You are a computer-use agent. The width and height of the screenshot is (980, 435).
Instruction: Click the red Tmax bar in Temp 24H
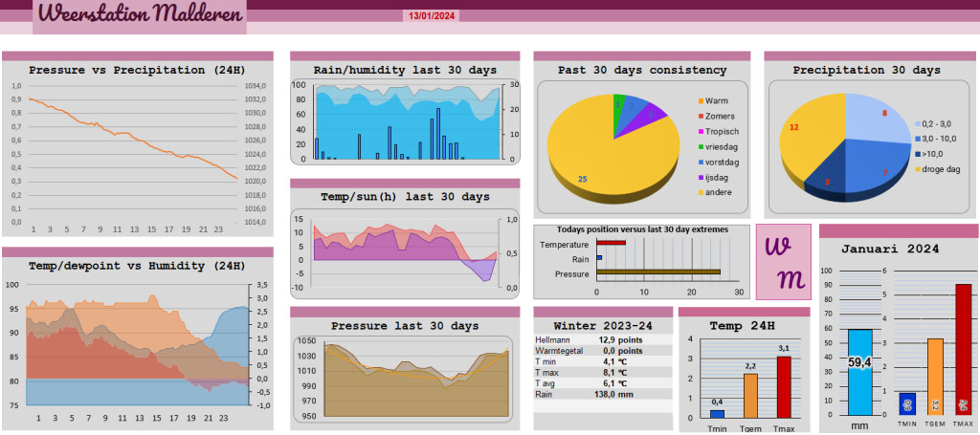tap(784, 387)
